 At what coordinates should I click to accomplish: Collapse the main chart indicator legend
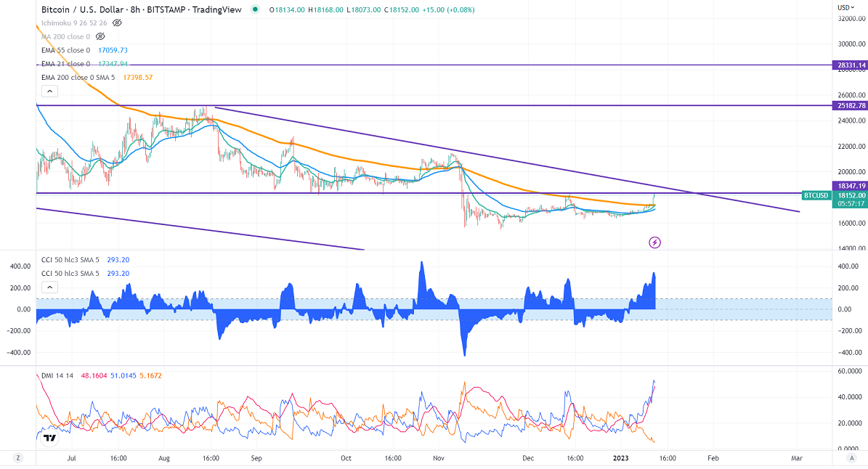[49, 91]
